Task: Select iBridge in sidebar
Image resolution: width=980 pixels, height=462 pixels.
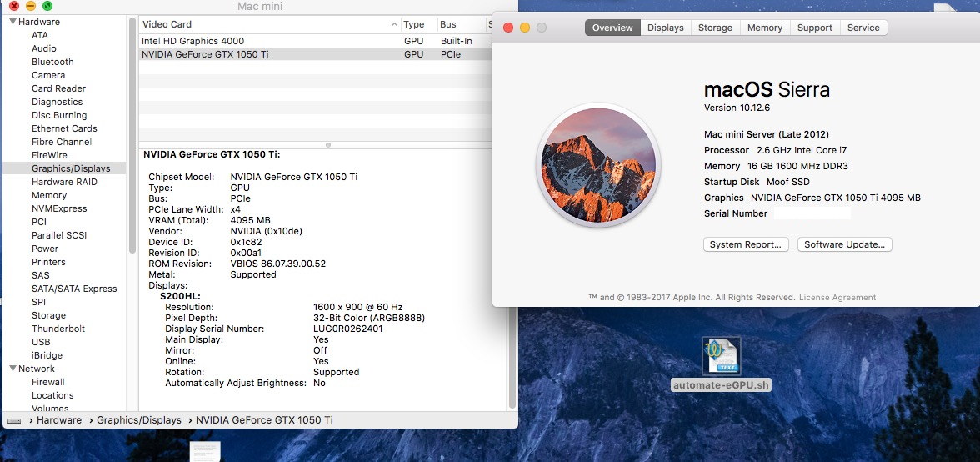Action: pyautogui.click(x=47, y=355)
